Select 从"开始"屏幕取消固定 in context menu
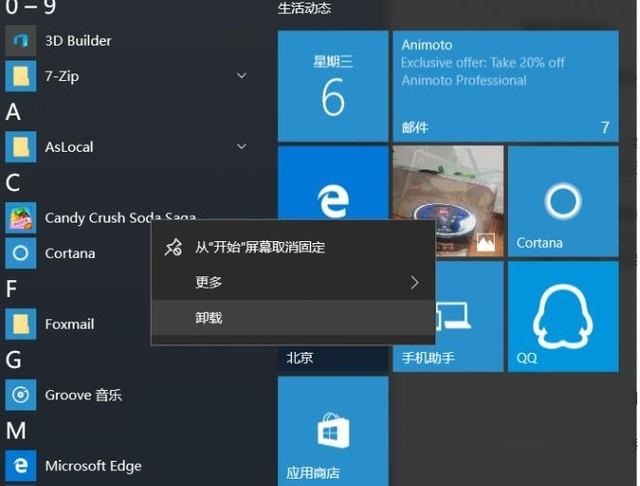Screen dimensions: 640x486 click(x=293, y=247)
